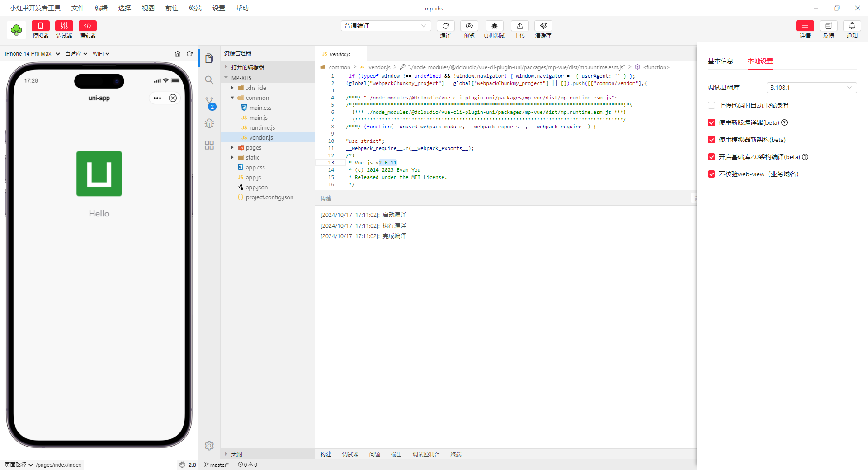The image size is (868, 470).
Task: Collapse the MP-XHS project root
Action: click(268, 78)
